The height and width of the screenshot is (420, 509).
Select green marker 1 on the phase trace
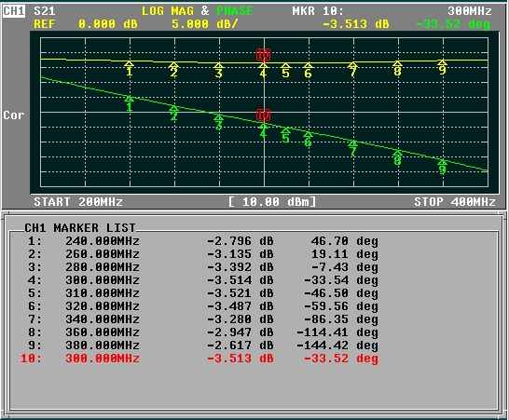point(130,103)
